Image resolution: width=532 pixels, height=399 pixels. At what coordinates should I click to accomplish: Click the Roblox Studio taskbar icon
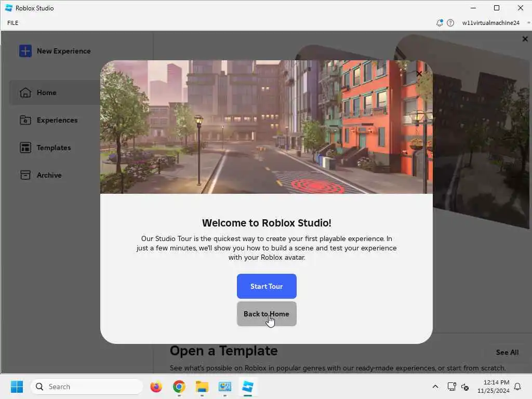click(x=248, y=387)
